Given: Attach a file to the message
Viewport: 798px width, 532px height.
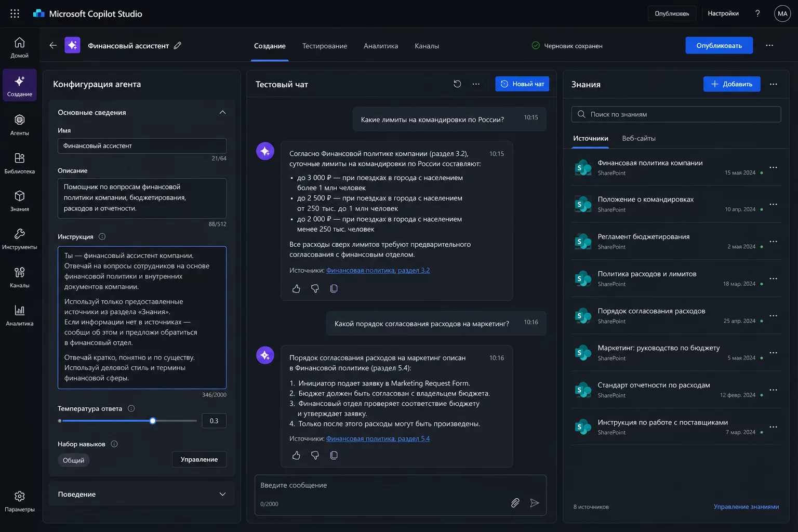Looking at the screenshot, I should click(x=515, y=503).
